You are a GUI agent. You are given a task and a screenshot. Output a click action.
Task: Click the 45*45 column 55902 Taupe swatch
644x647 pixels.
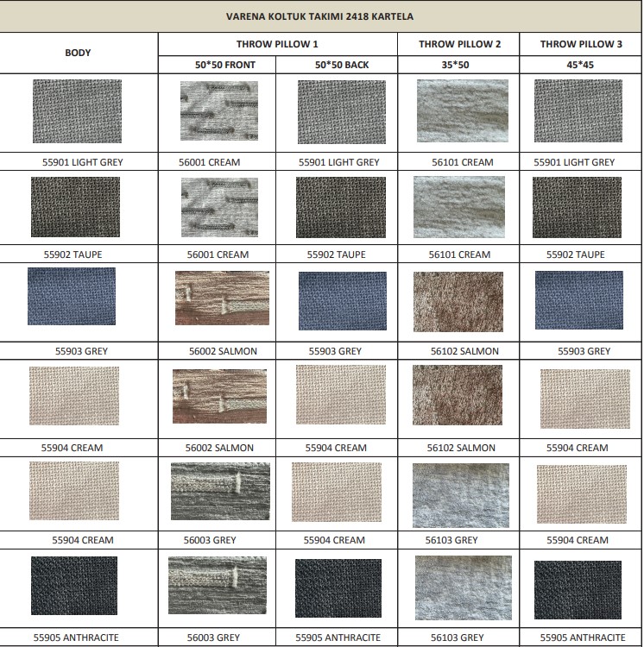click(577, 207)
